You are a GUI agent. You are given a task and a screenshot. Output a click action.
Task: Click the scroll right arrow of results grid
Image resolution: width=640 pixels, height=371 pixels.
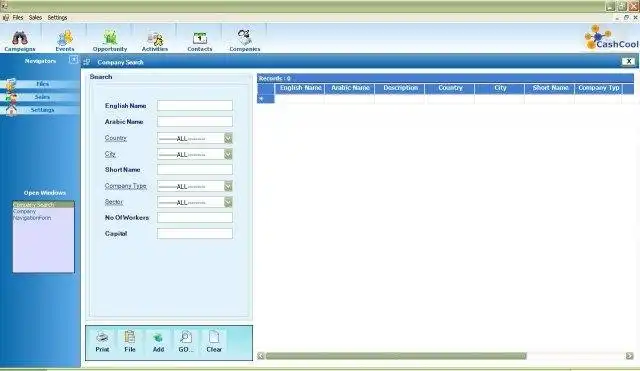(x=629, y=356)
